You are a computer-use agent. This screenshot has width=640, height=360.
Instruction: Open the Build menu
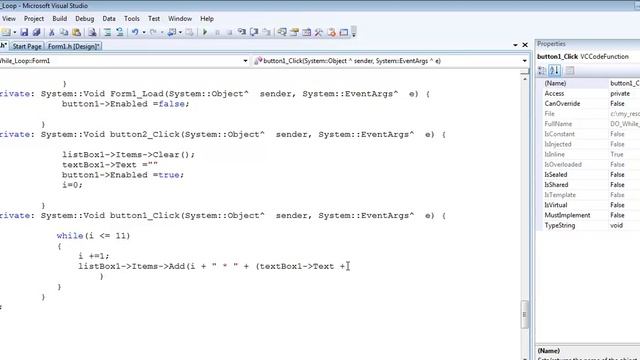(60, 19)
